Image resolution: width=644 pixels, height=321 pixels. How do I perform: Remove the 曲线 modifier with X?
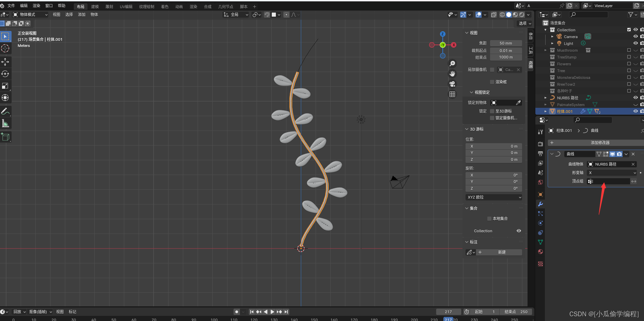tap(633, 154)
